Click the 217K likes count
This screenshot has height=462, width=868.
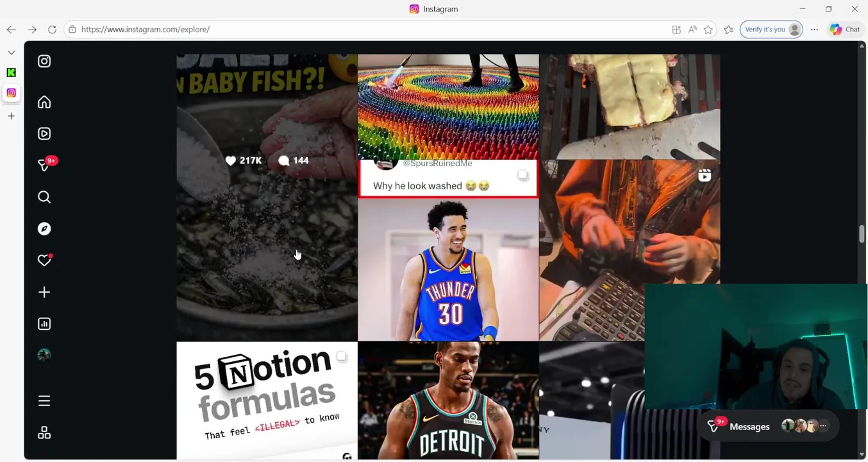244,160
